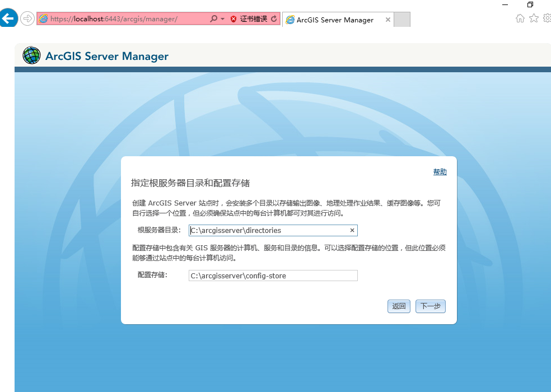Click the ArcGIS globe logo
Viewport: 551px width, 392px height.
(x=31, y=55)
